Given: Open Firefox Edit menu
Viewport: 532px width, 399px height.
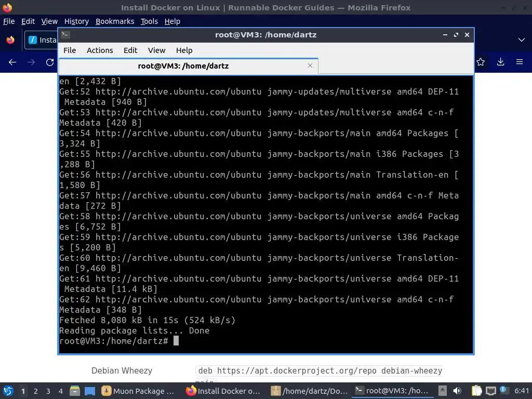Looking at the screenshot, I should tap(28, 21).
